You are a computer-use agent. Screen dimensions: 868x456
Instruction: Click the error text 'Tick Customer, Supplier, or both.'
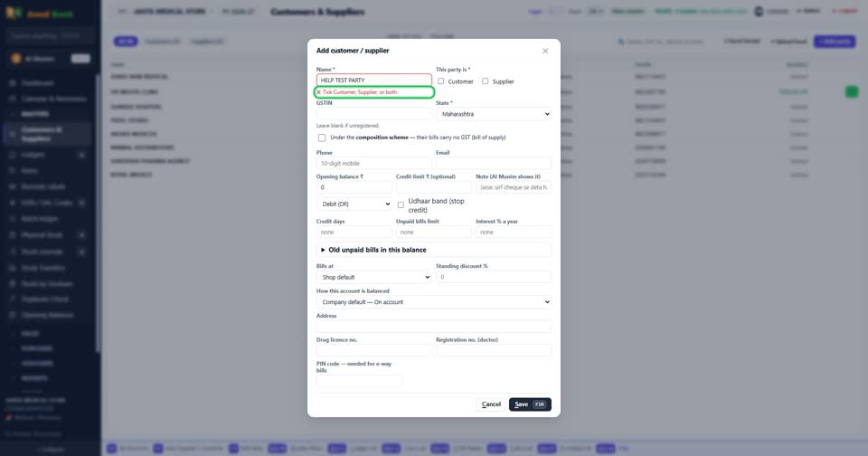[360, 92]
